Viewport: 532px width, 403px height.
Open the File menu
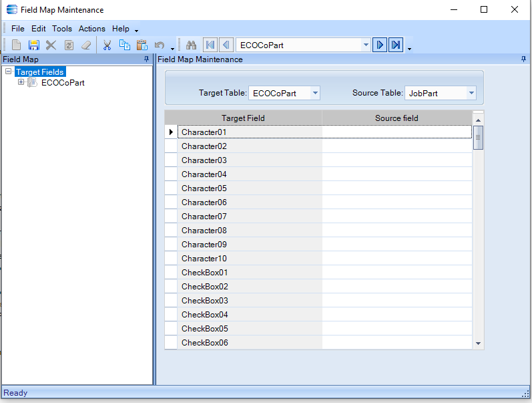(17, 29)
